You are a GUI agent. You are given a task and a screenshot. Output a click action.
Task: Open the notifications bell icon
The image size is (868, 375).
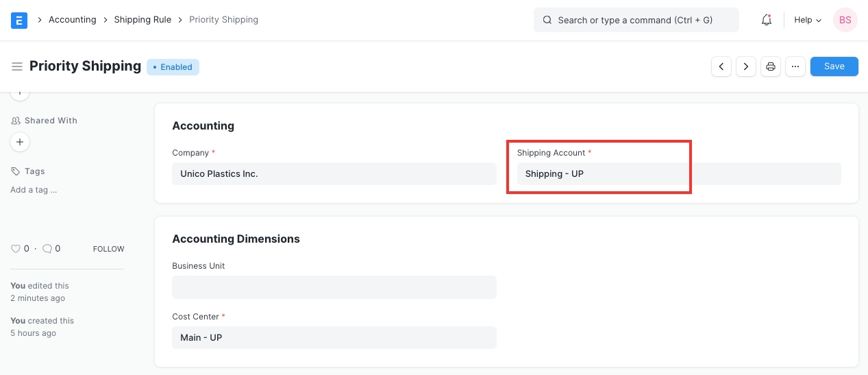[x=767, y=20]
